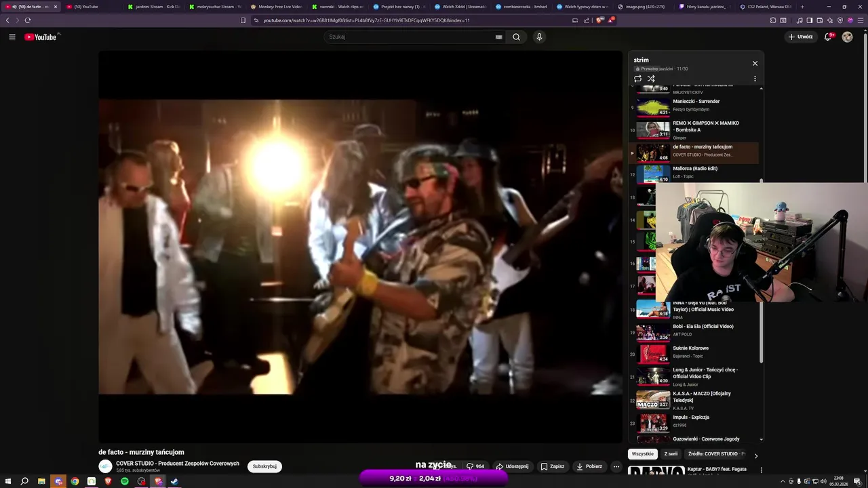Play Manieczki - Surrender from playlist
This screenshot has height=488, width=868.
(x=693, y=106)
